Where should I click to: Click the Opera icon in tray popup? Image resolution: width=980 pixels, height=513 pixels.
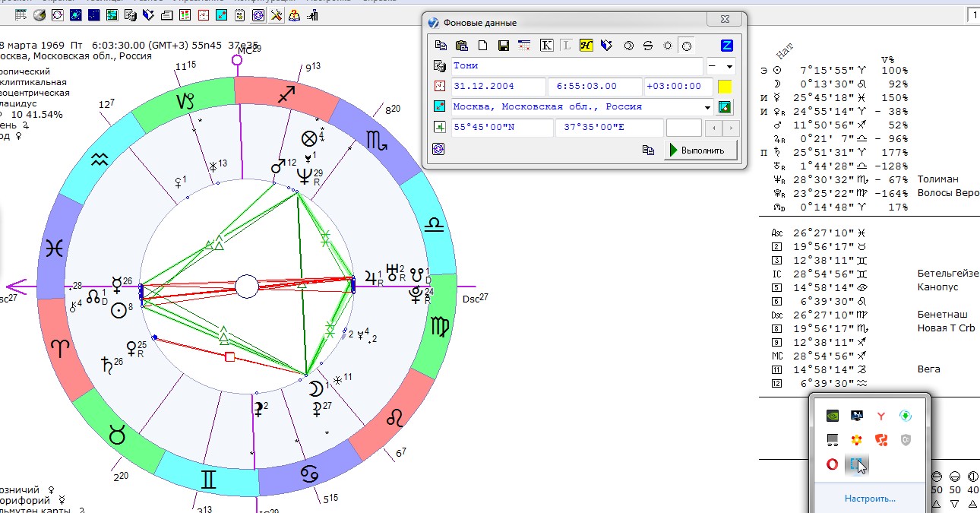click(x=833, y=464)
